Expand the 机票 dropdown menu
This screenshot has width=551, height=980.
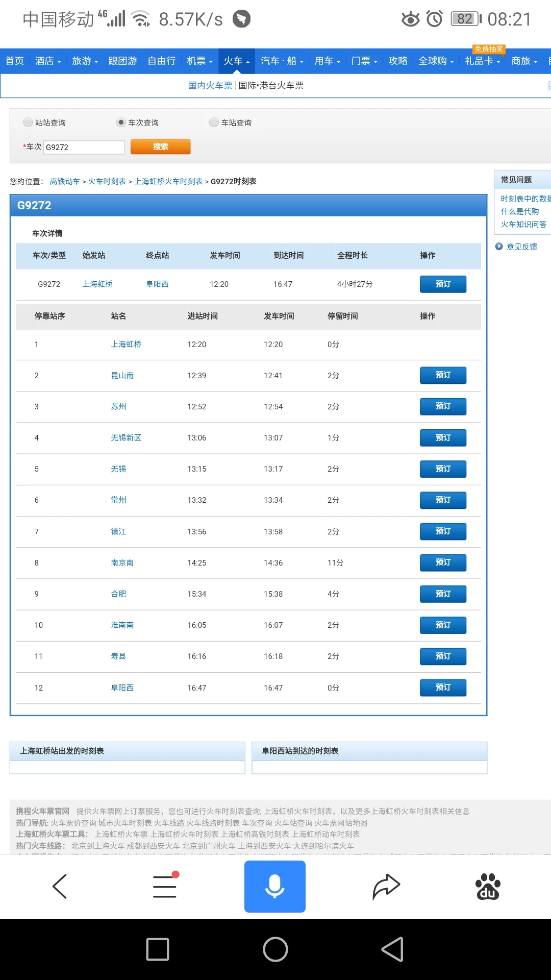pos(199,61)
